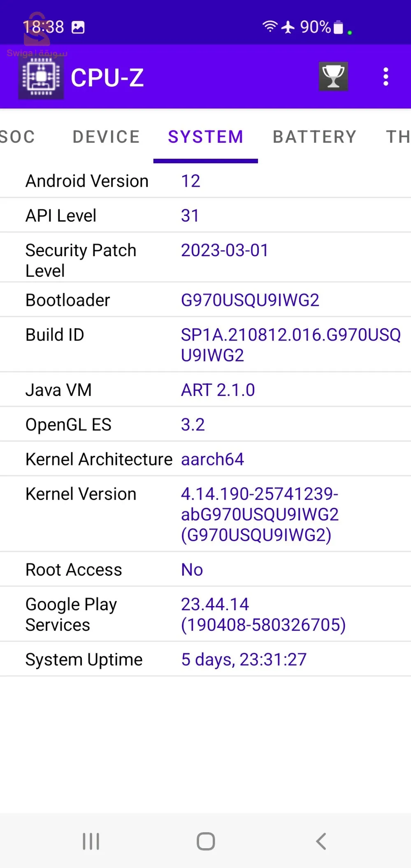This screenshot has width=411, height=868.
Task: Tap the battery status icon
Action: (338, 27)
